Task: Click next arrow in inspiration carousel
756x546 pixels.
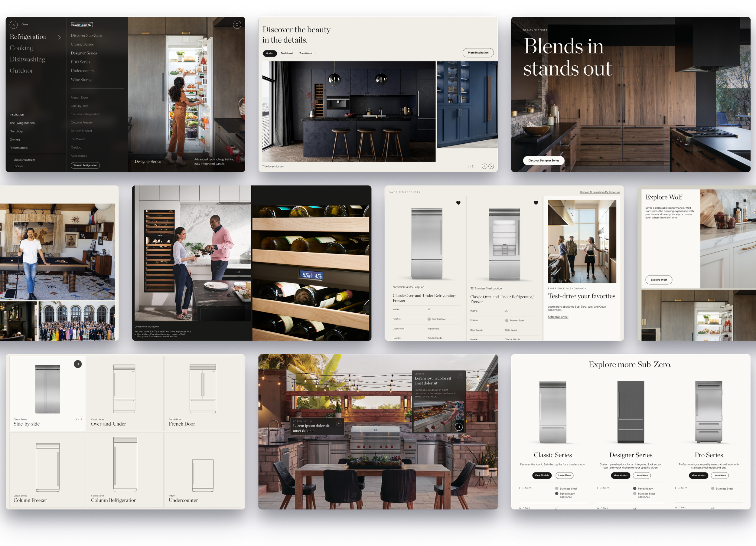Action: click(x=491, y=166)
